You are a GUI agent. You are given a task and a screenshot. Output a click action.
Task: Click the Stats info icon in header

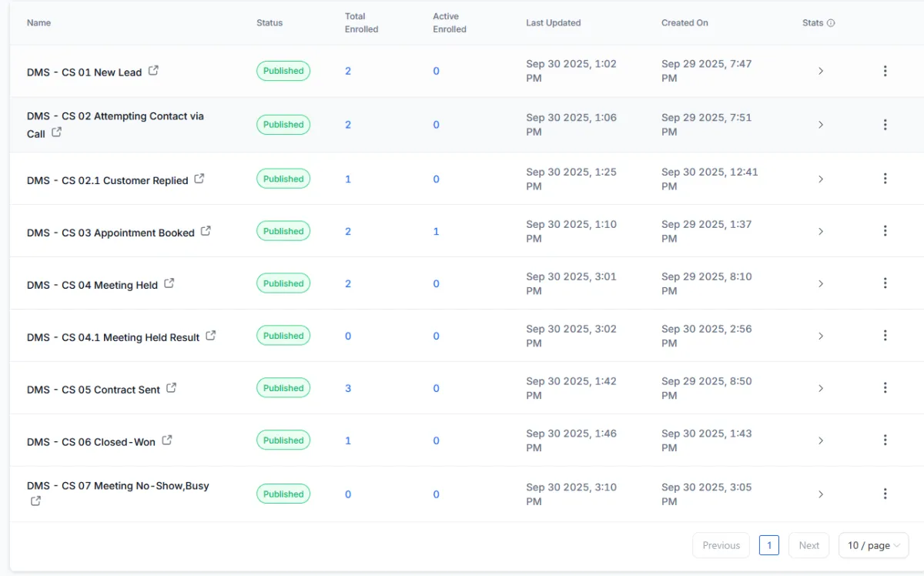(831, 23)
